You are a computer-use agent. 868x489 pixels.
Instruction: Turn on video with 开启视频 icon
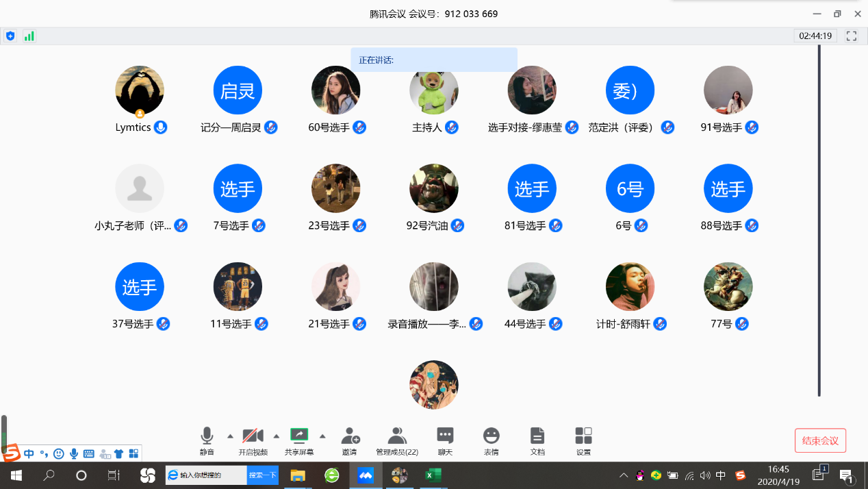coord(253,436)
